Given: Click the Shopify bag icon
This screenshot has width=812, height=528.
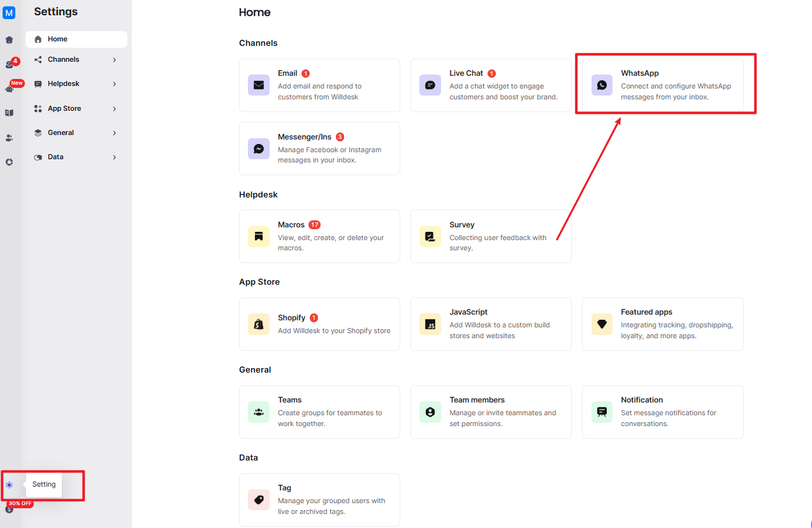Looking at the screenshot, I should point(259,324).
